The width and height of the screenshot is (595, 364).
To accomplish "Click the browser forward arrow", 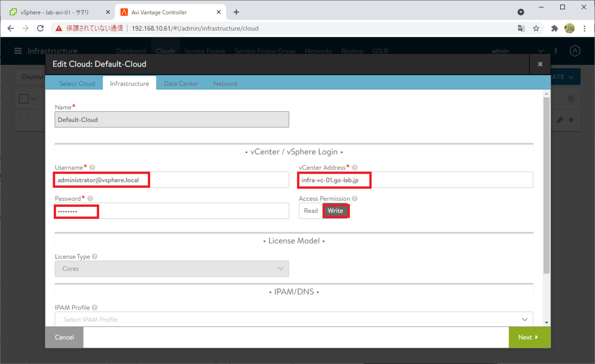I will pos(26,28).
